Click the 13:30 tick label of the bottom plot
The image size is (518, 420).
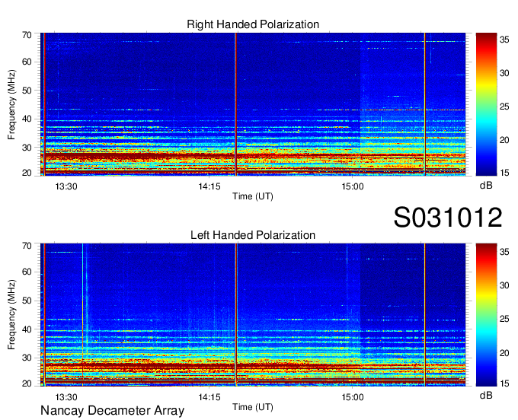[66, 397]
